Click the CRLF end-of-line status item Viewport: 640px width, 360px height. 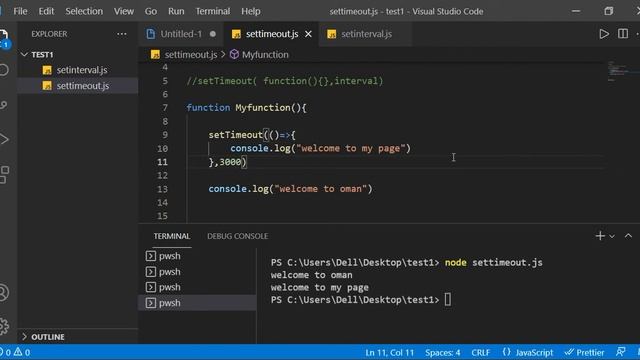[480, 352]
